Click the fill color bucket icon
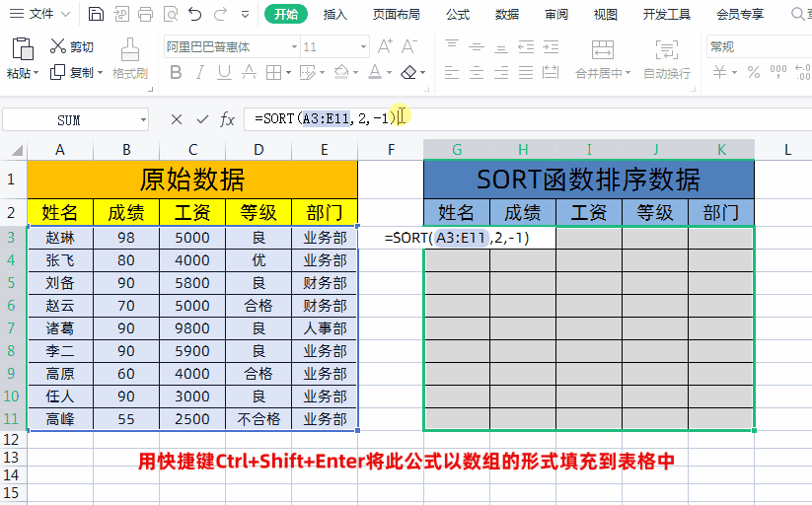Screen dimensions: 812x505 (x=341, y=72)
